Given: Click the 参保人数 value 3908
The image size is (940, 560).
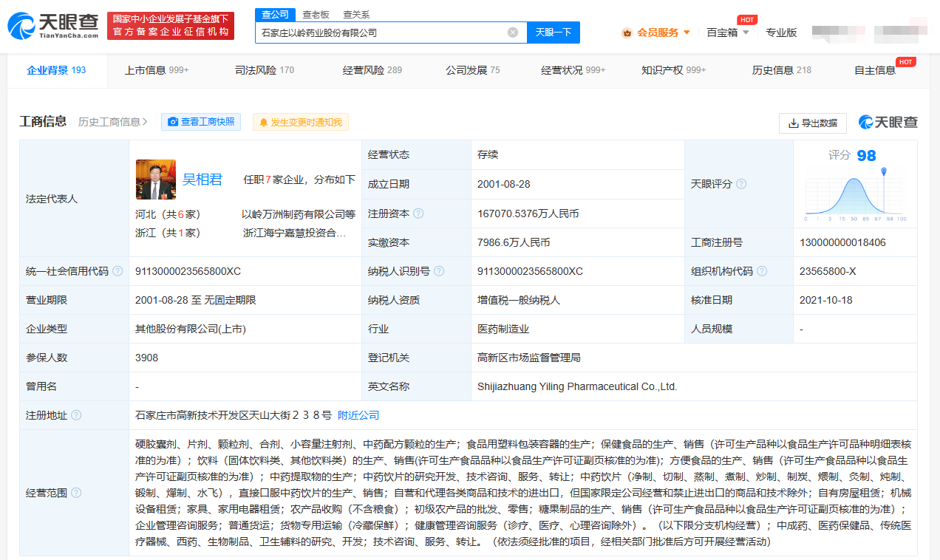Looking at the screenshot, I should (x=147, y=358).
